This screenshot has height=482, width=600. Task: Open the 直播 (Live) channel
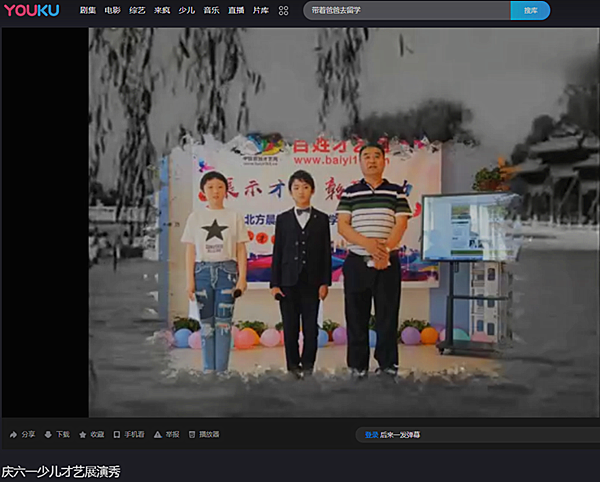(x=236, y=10)
